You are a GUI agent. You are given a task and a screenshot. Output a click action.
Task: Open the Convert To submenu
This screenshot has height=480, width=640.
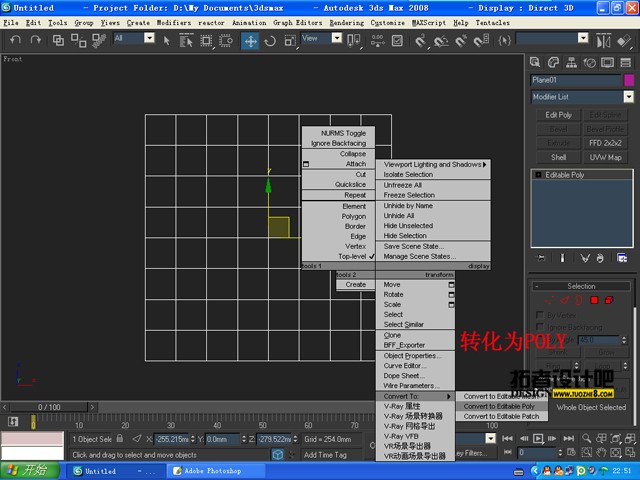click(x=415, y=396)
